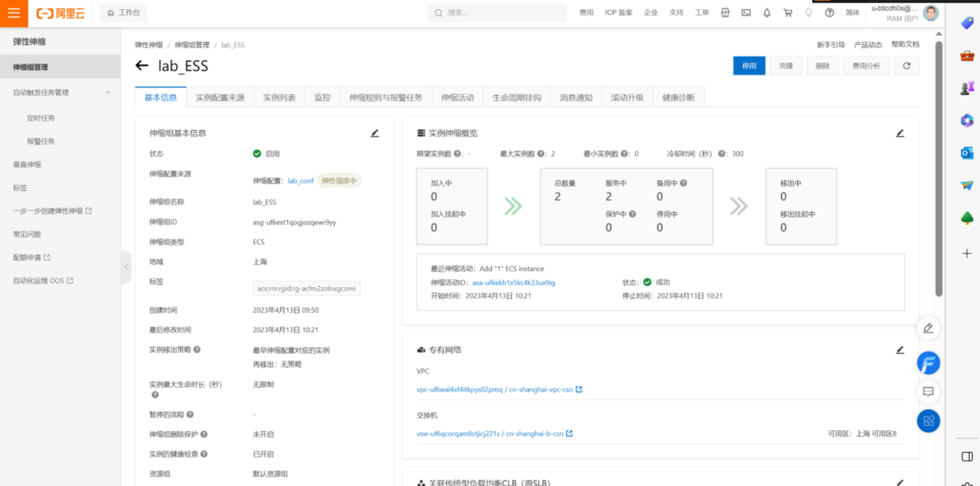Open the notifications bell icon
The width and height of the screenshot is (980, 486).
click(767, 13)
